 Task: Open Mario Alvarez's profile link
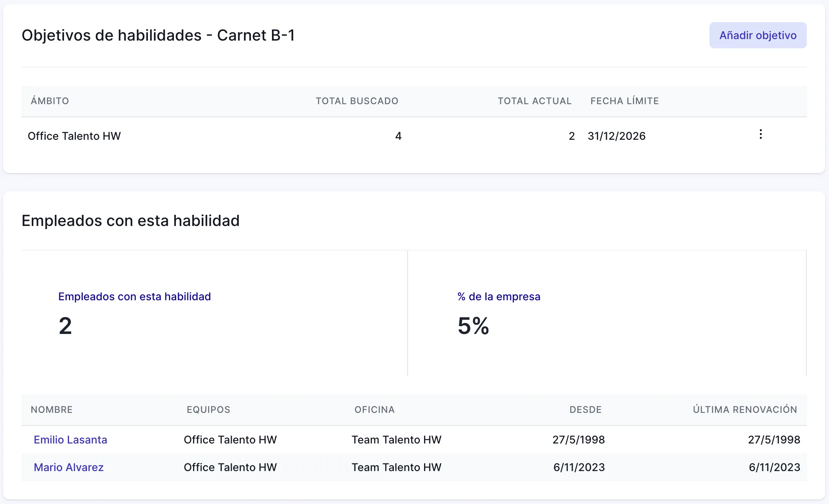69,467
